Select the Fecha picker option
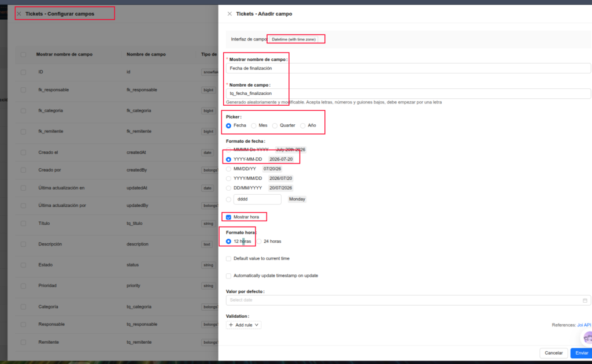This screenshot has width=592, height=364. click(x=228, y=125)
